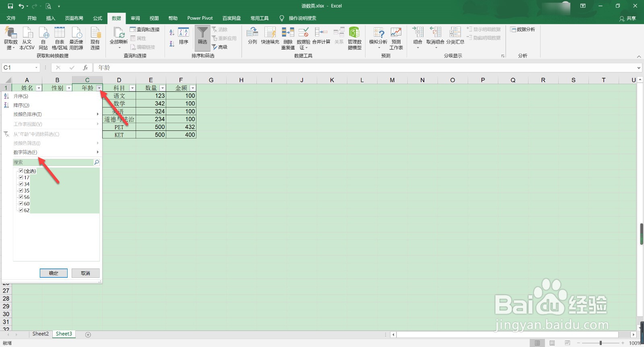Screen dimensions: 644x347
Task: Switch to the 开始 (Home) ribbon tab
Action: point(32,18)
